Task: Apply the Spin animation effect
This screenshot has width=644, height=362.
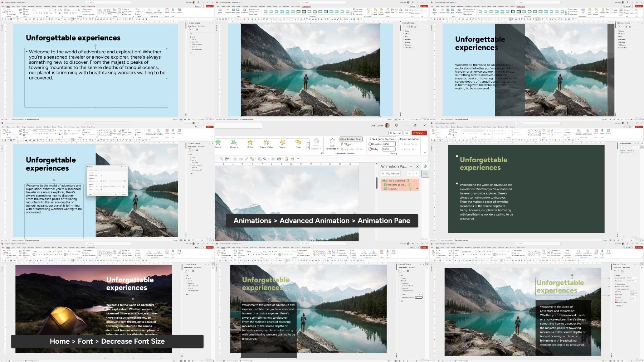Action: pos(298,144)
